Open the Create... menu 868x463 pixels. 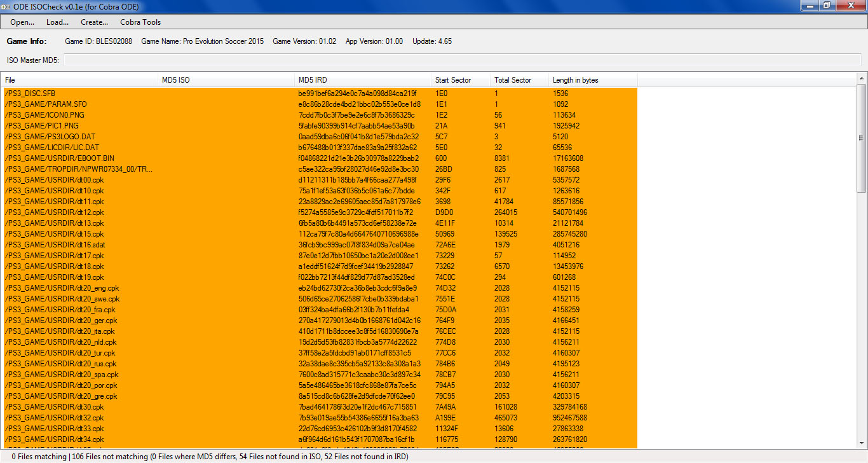click(x=94, y=22)
